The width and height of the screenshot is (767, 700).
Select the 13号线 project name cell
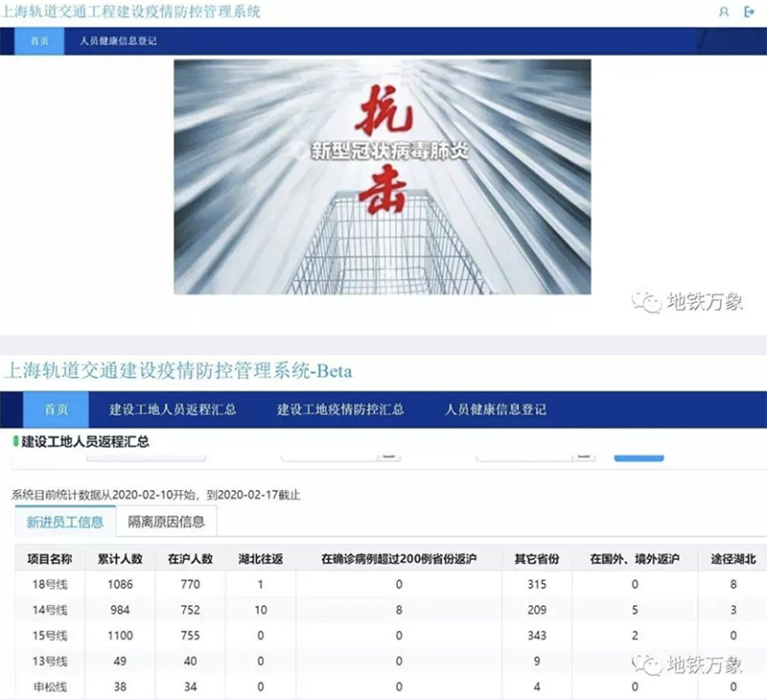click(50, 662)
